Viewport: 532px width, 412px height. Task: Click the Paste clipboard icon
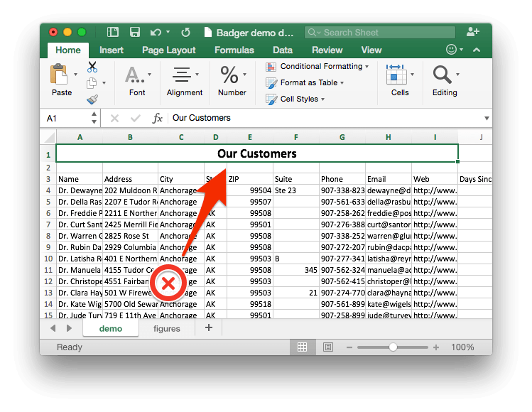59,74
